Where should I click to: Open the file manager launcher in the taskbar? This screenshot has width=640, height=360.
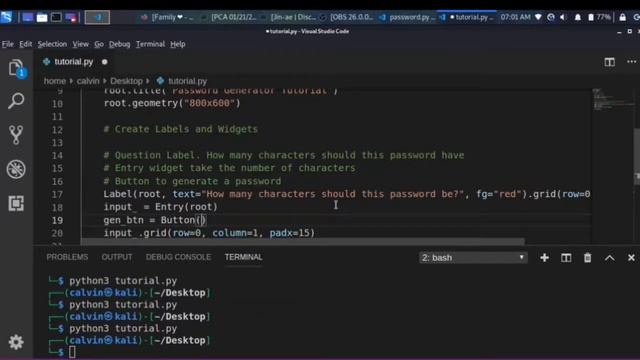pos(42,18)
